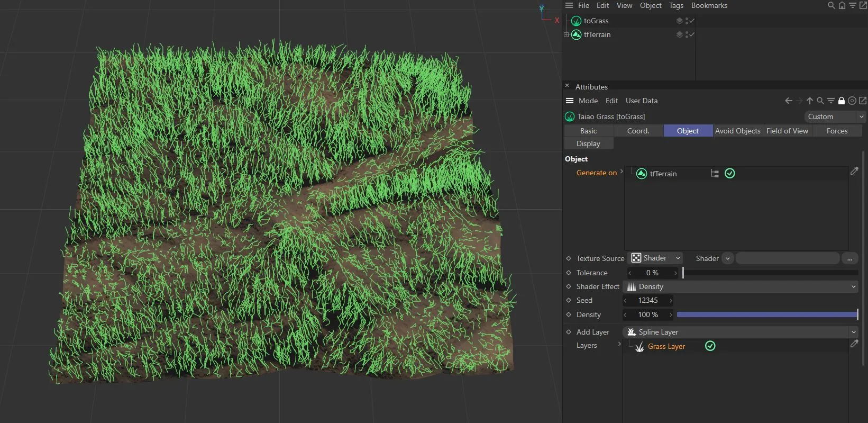
Task: Click the shader browse ellipsis button
Action: click(x=849, y=258)
